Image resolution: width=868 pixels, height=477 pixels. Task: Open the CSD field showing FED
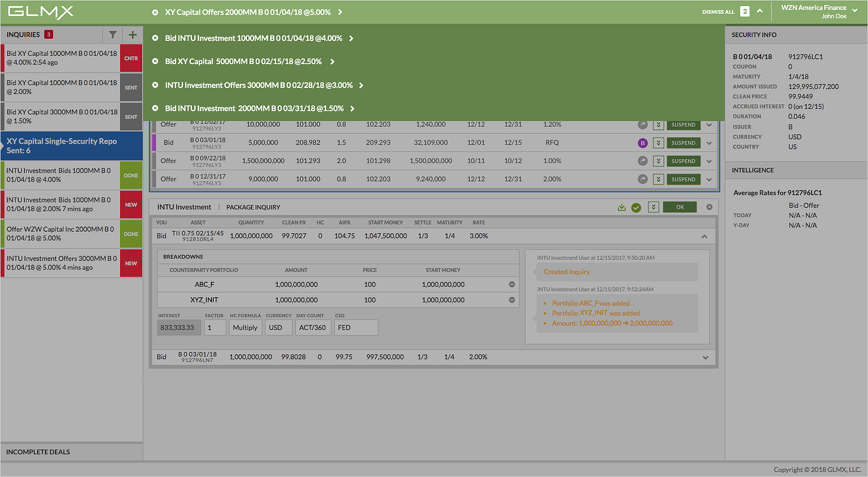(356, 328)
